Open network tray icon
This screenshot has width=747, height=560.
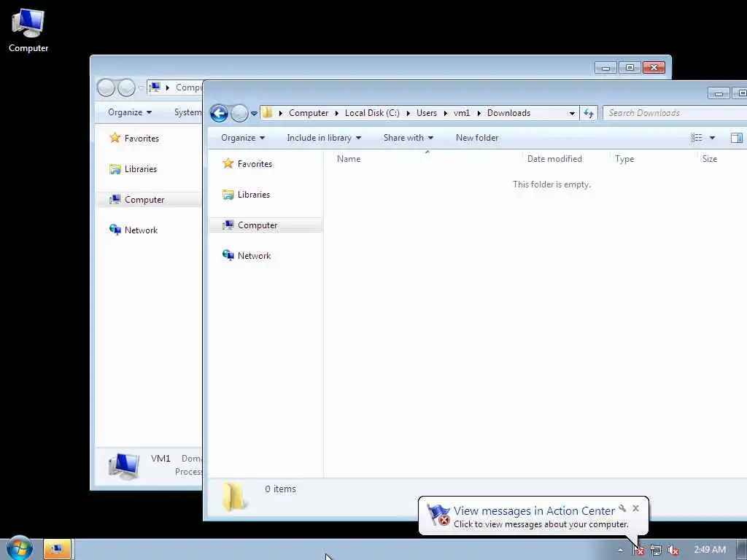coord(656,550)
